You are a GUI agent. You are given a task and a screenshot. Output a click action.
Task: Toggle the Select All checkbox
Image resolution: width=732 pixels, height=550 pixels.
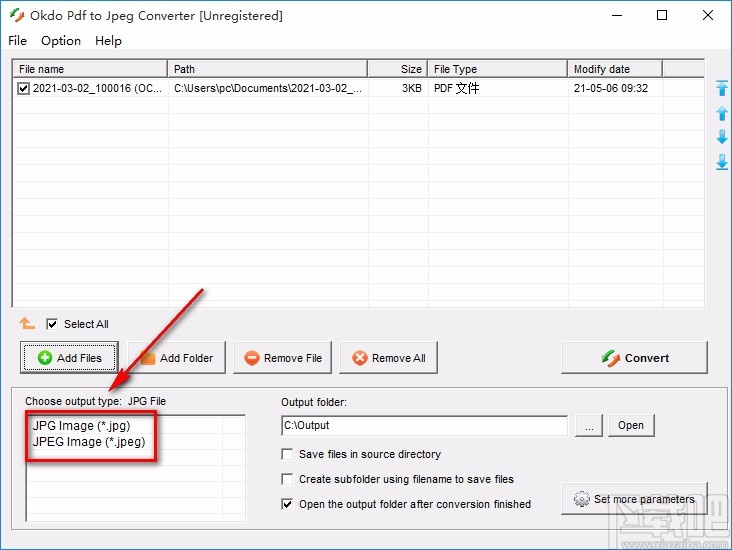tap(52, 324)
